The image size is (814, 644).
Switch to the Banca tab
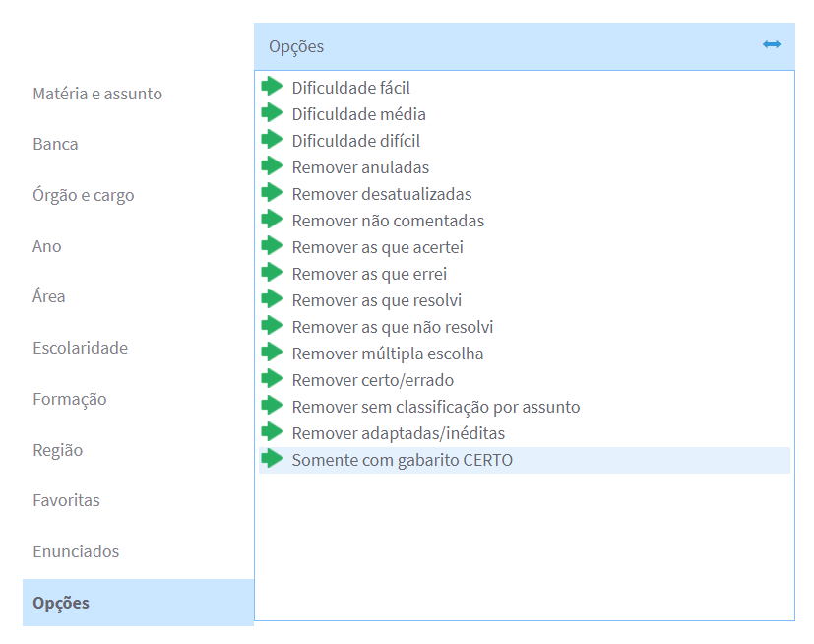pyautogui.click(x=55, y=144)
